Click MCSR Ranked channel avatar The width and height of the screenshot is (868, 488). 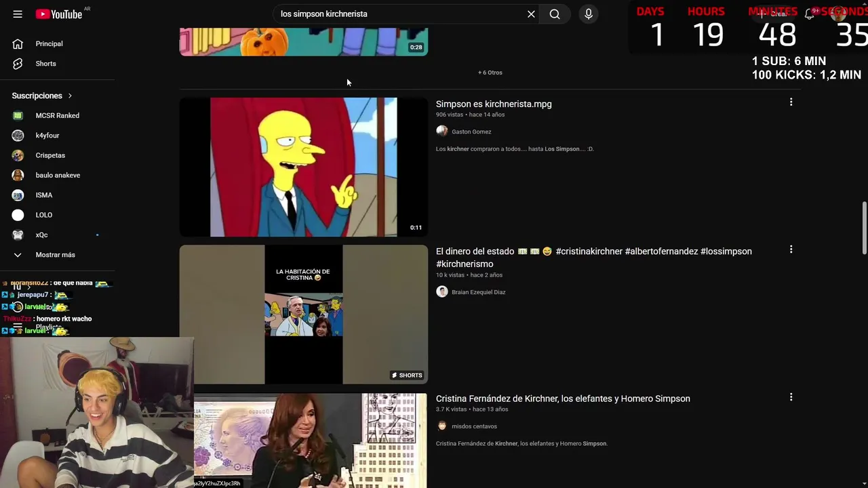coord(18,116)
